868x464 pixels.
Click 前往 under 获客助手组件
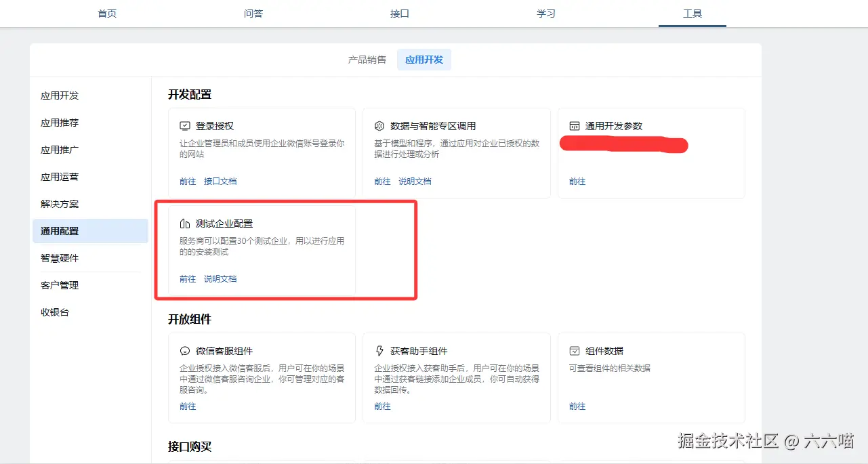(x=382, y=406)
